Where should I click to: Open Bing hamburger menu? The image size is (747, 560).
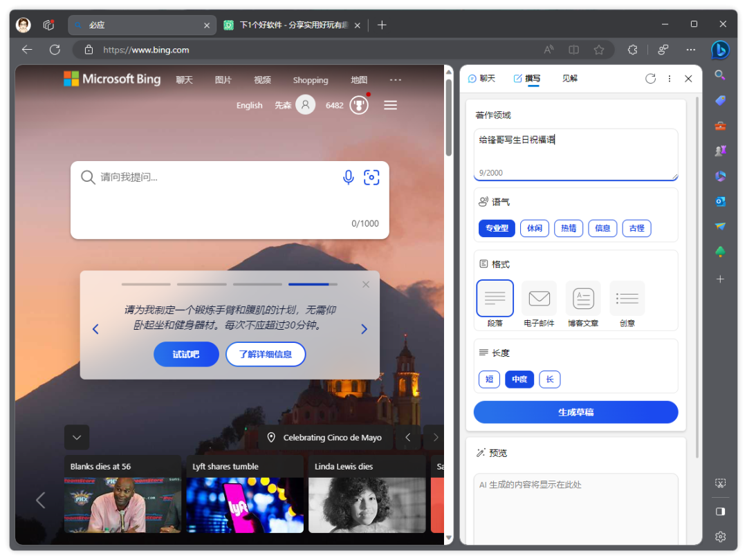pyautogui.click(x=390, y=105)
